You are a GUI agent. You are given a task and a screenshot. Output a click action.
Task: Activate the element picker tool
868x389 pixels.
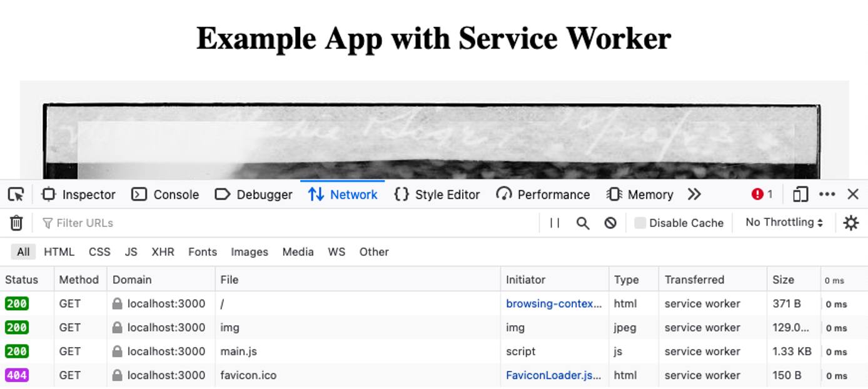coord(17,194)
